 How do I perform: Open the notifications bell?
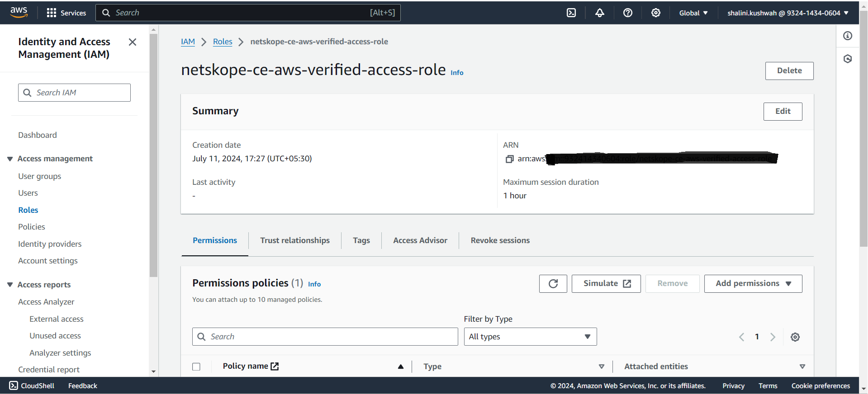(x=599, y=13)
